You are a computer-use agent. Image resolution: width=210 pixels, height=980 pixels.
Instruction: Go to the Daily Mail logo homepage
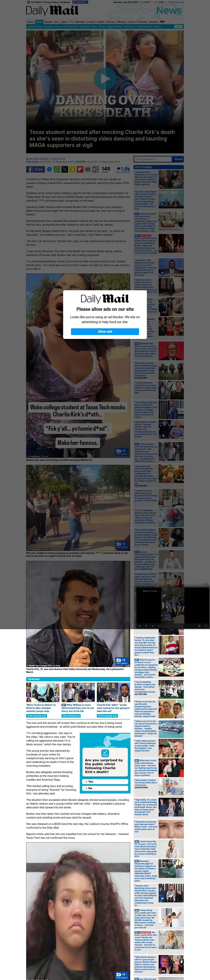click(x=52, y=11)
